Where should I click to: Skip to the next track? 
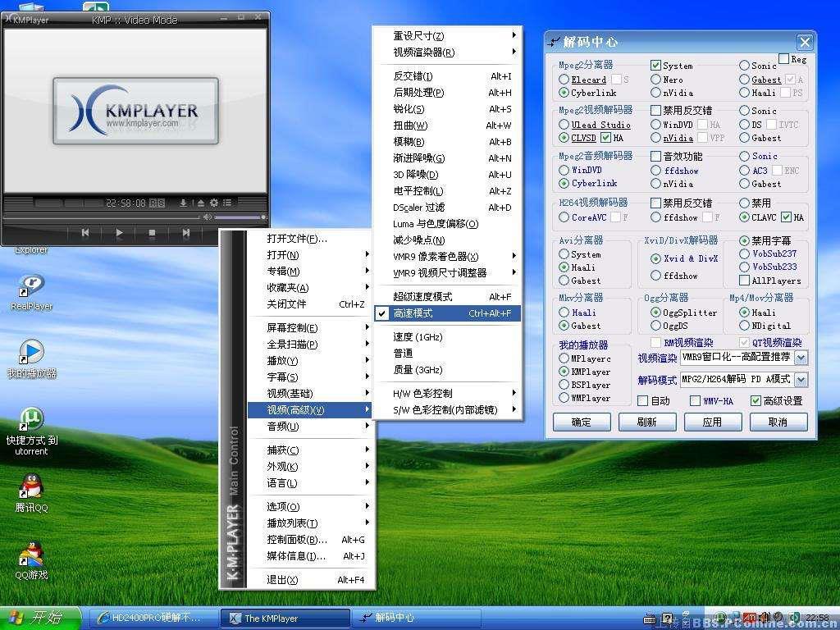185,233
